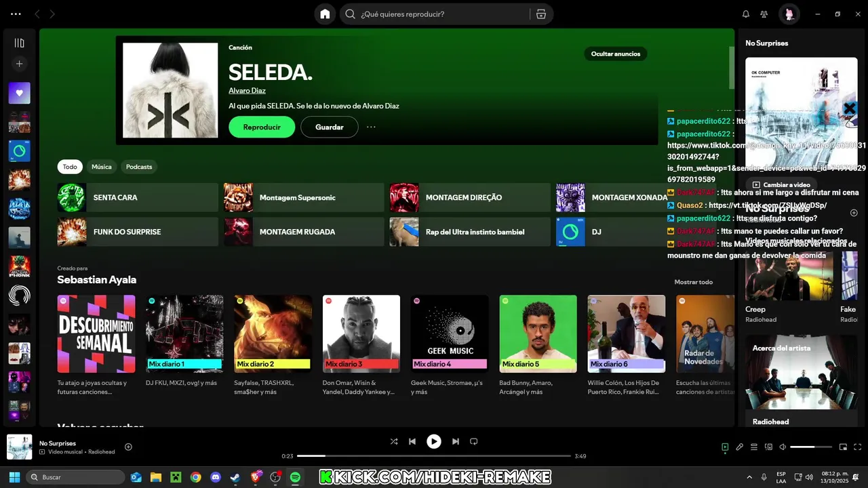868x488 pixels.
Task: Click the Mostrar todo link
Action: coord(693,282)
